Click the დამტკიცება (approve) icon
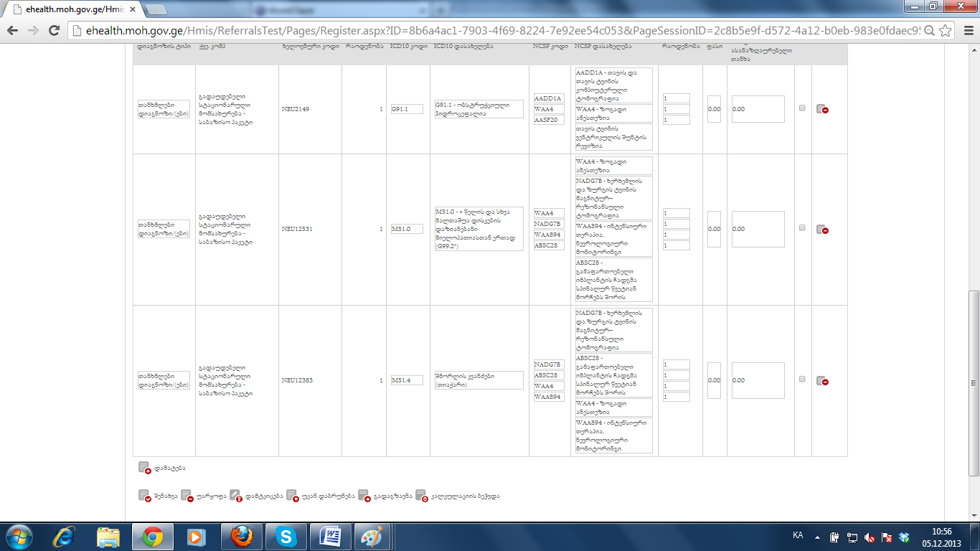980x551 pixels. pyautogui.click(x=236, y=496)
